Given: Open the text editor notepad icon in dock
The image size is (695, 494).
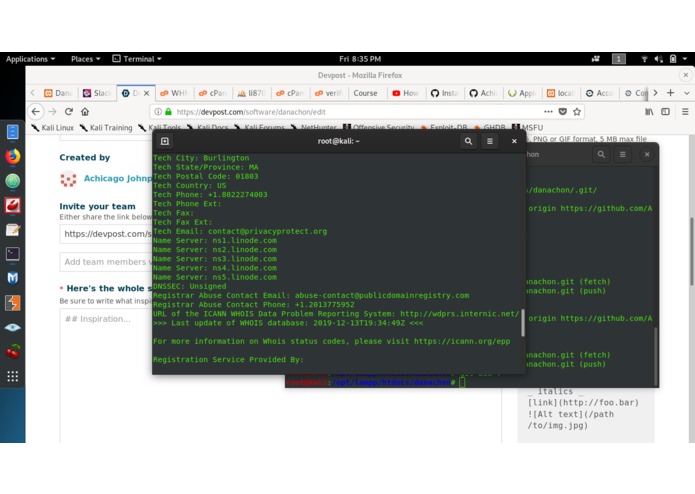Looking at the screenshot, I should click(x=12, y=229).
